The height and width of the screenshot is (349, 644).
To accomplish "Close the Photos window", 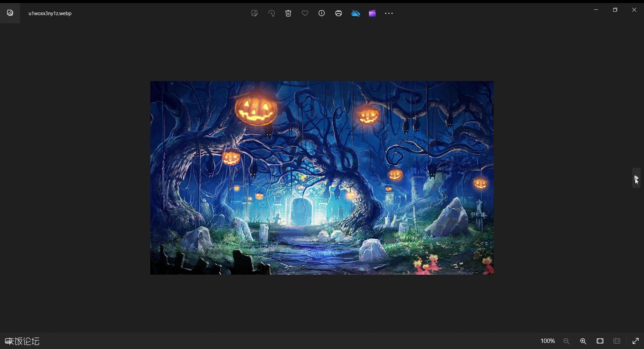I will (634, 10).
